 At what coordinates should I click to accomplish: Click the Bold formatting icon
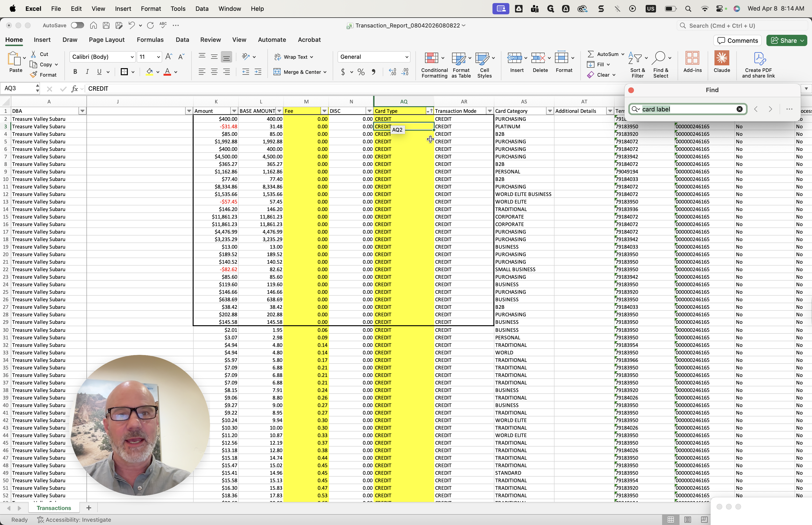tap(75, 72)
